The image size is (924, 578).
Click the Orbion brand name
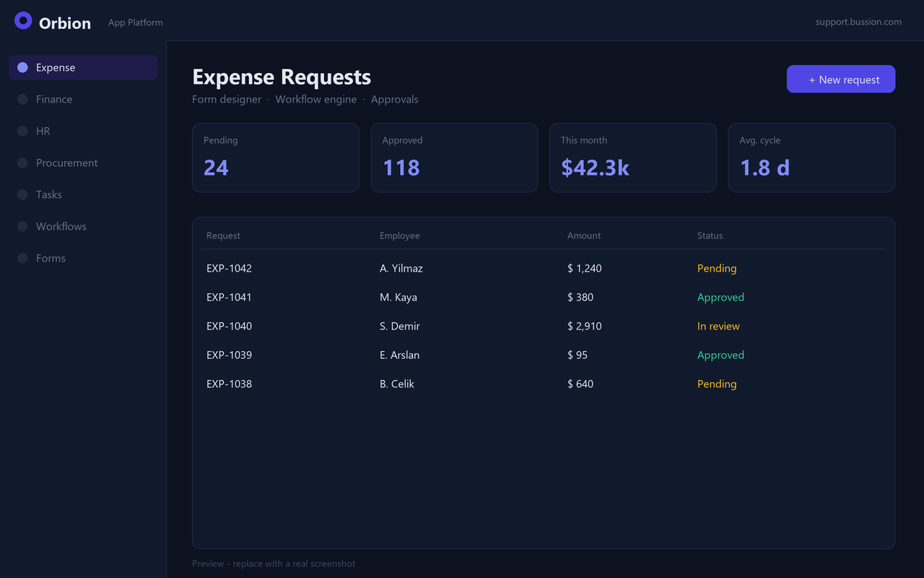click(65, 23)
